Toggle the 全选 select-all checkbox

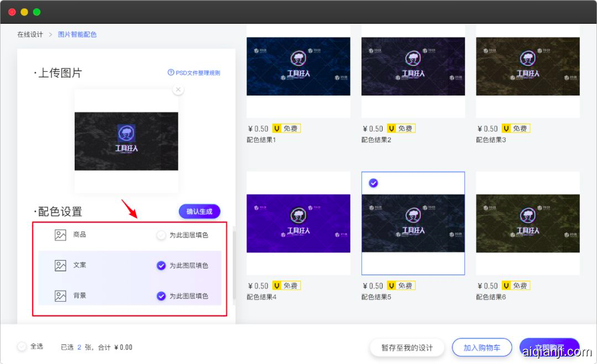[22, 347]
